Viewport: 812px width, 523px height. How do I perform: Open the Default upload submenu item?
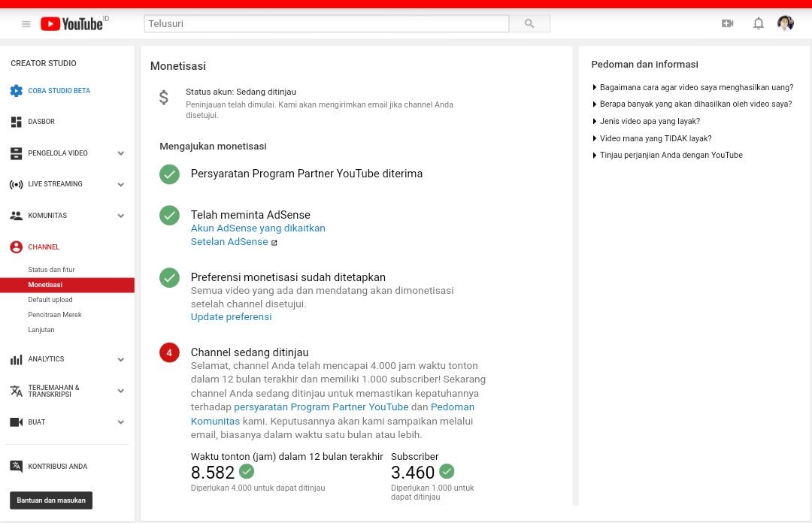(50, 300)
